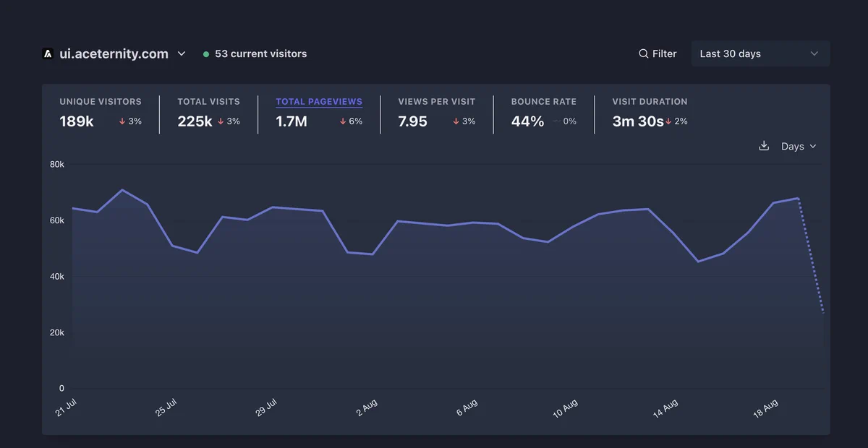Click the 20k y-axis label

[57, 332]
